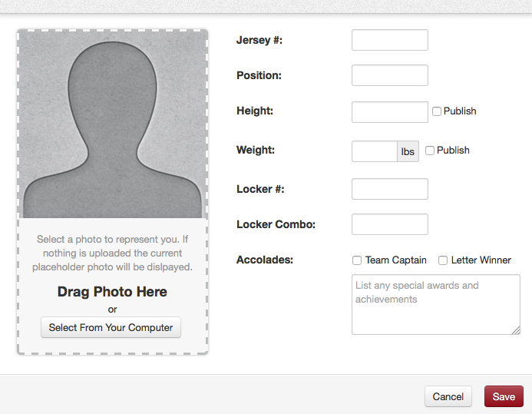Click the Height label
The width and height of the screenshot is (532, 414).
click(255, 111)
